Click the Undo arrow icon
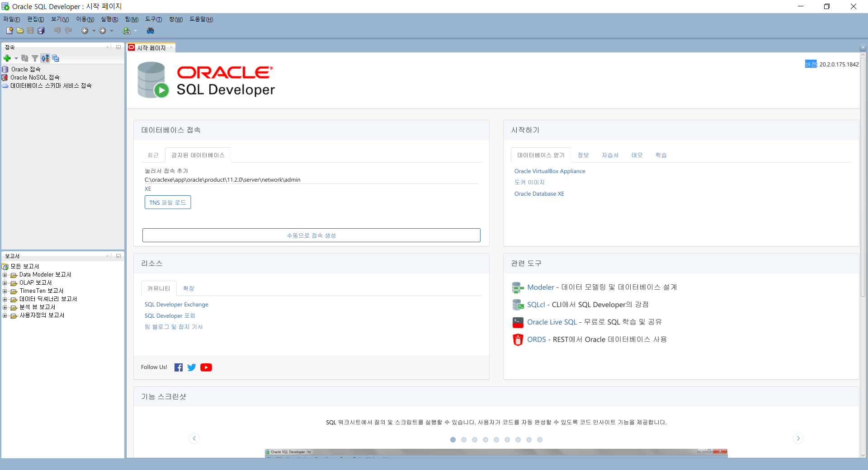 pyautogui.click(x=57, y=31)
